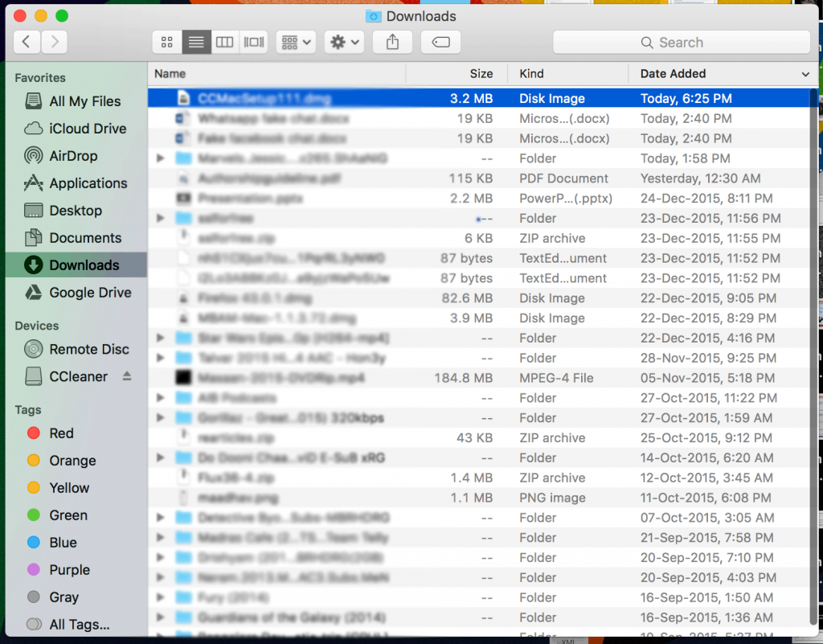Expand the folder added 28-Nov-2015, 9:25 PM
Image resolution: width=823 pixels, height=644 pixels.
(x=161, y=358)
